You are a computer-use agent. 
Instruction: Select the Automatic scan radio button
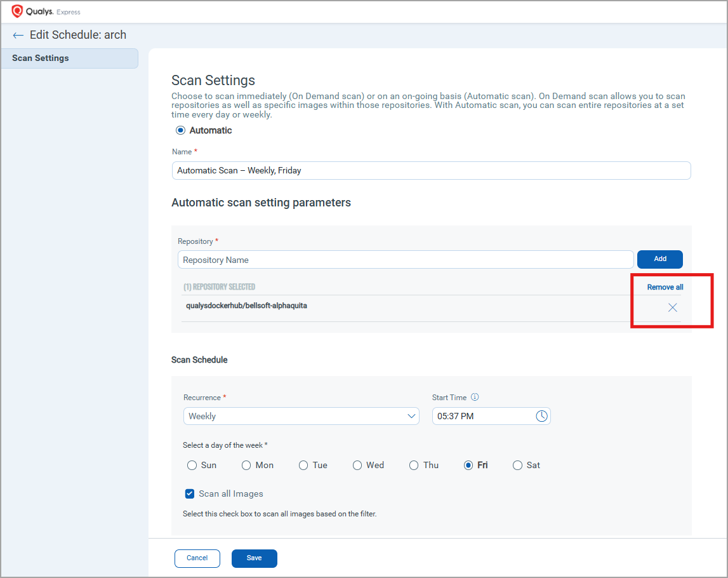[181, 130]
